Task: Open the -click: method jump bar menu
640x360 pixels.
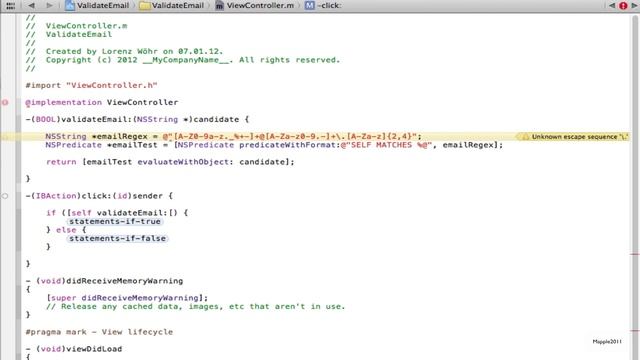Action: [323, 6]
